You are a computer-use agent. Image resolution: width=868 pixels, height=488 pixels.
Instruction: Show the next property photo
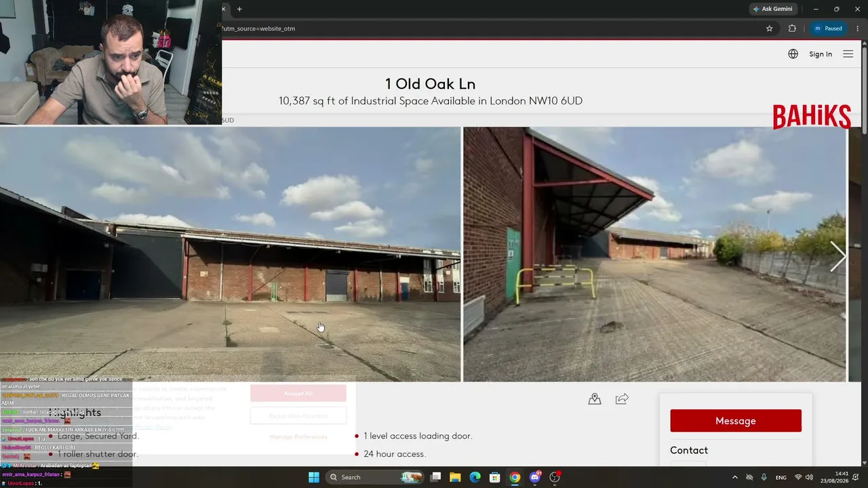[838, 257]
